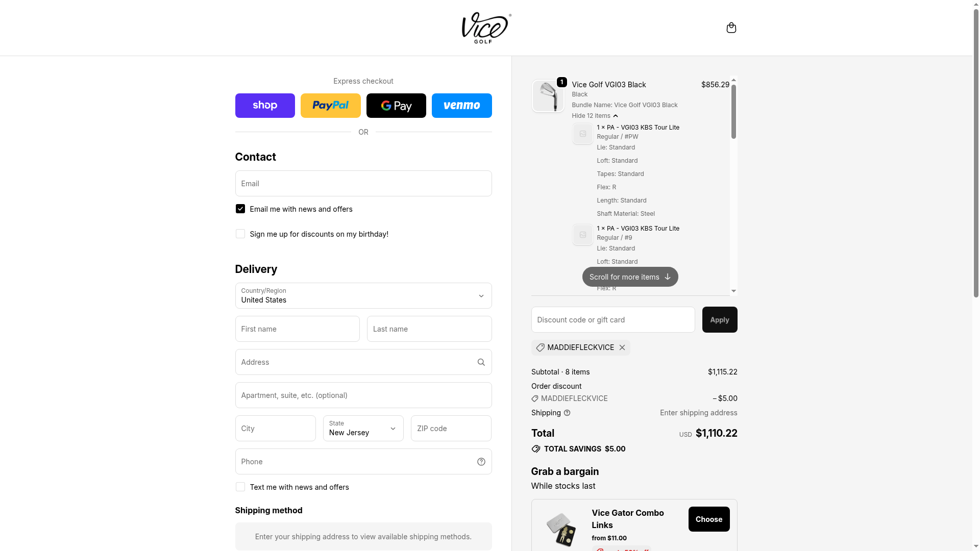This screenshot has height=551, width=980.
Task: Enable birthday discounts signup checkbox
Action: coord(240,234)
